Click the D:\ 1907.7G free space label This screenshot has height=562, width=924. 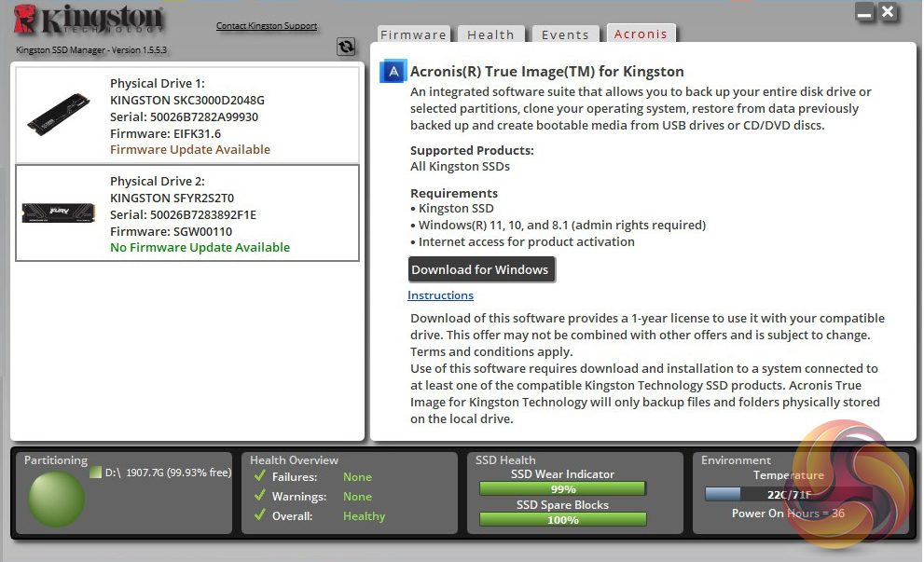(x=168, y=473)
